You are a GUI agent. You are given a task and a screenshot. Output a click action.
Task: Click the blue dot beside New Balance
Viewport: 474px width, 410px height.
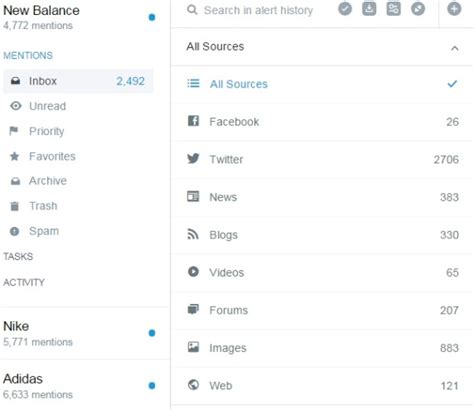152,17
